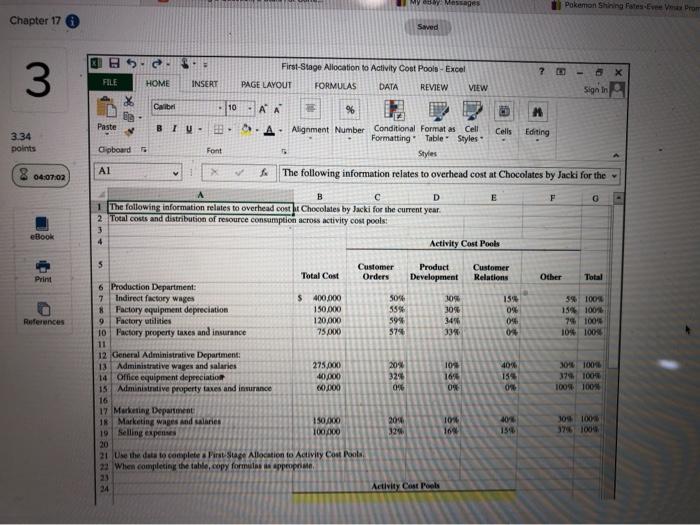Click cell showing 400,000 total cost
Image resolution: width=700 pixels, height=525 pixels.
(320, 298)
